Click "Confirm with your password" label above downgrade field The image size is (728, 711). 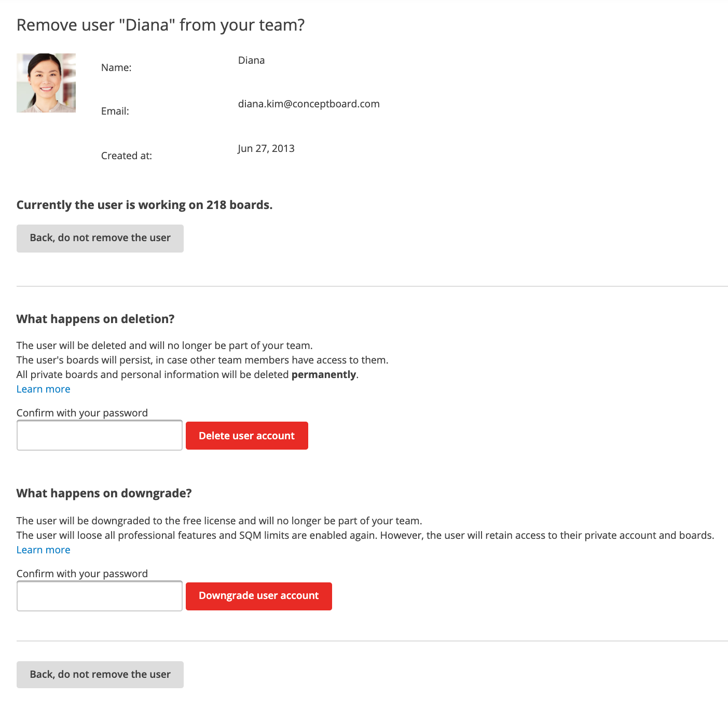(82, 574)
